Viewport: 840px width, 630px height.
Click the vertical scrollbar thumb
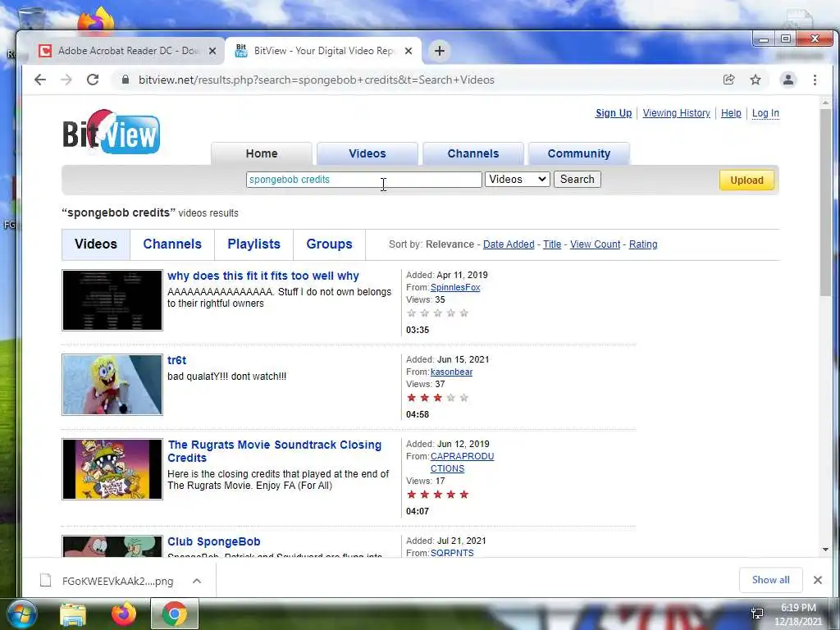click(x=825, y=202)
